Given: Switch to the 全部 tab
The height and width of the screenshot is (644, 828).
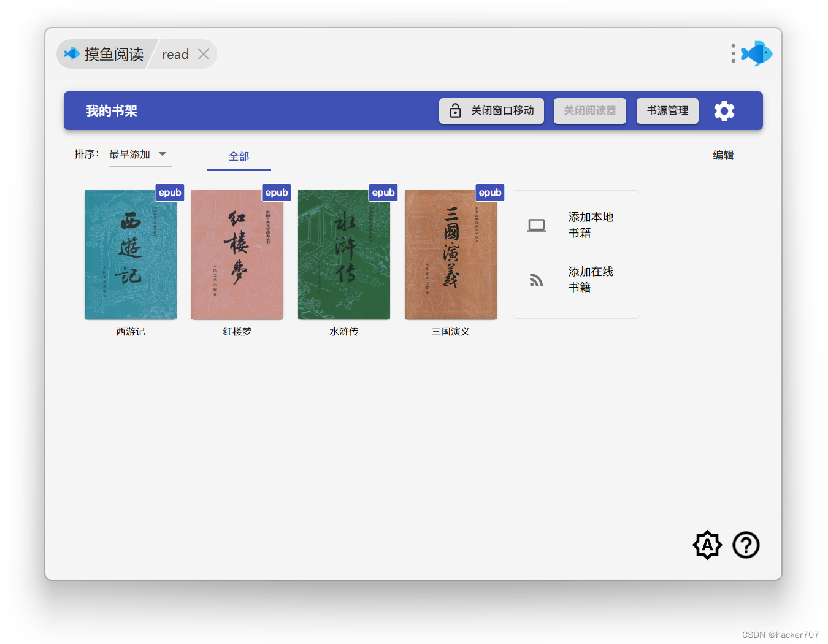Looking at the screenshot, I should 239,156.
